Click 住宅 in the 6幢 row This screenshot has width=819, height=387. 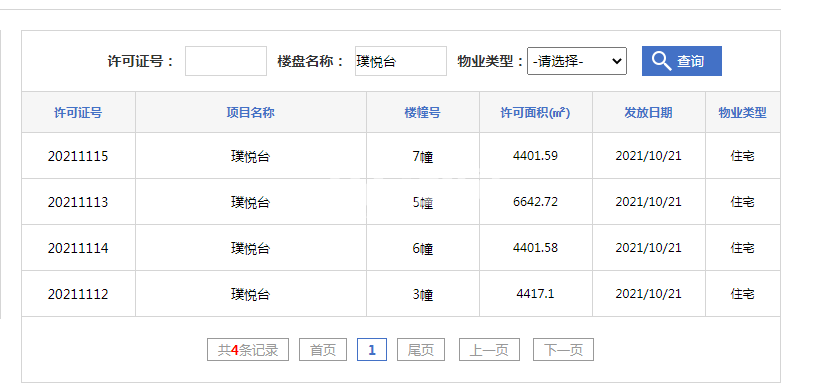pyautogui.click(x=743, y=248)
